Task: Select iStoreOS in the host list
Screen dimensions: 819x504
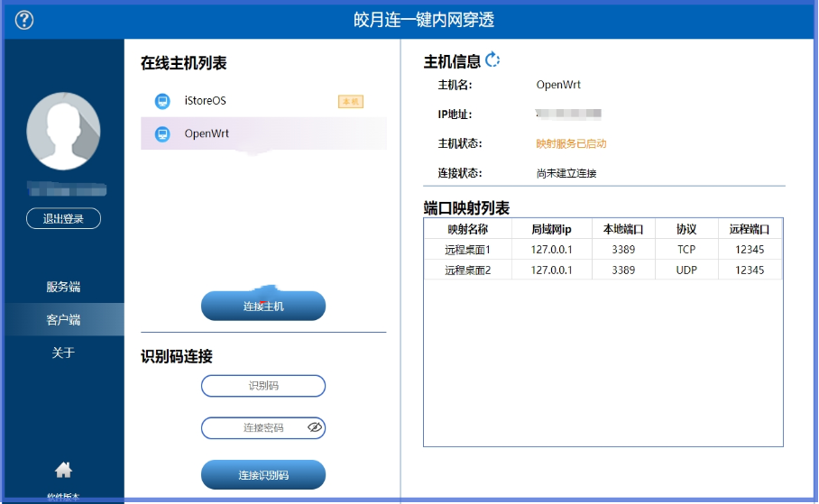Action: coord(263,101)
